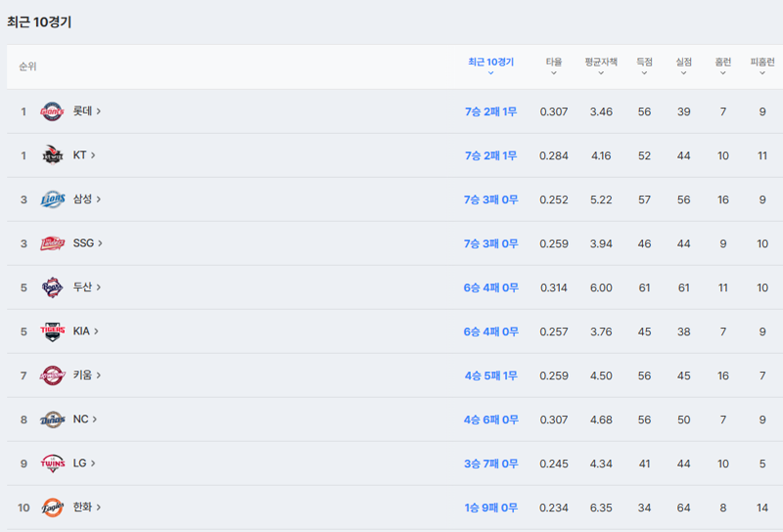
Task: Click 롯데's record 7승 2패 1무
Action: tap(491, 111)
